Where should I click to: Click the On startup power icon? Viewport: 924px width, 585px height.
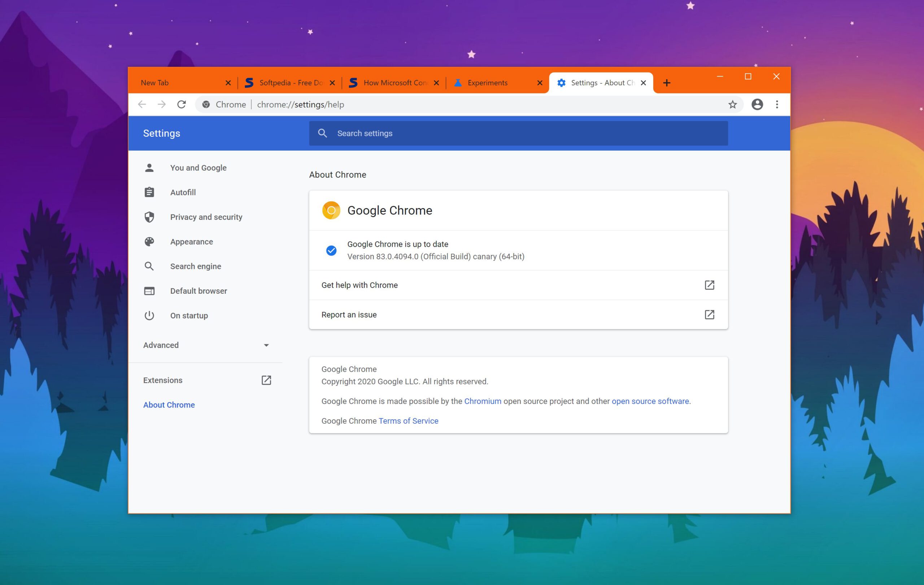point(149,315)
